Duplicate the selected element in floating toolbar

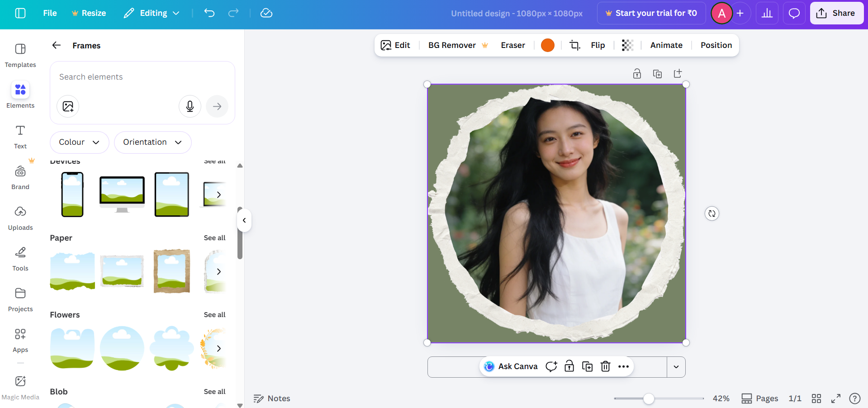click(x=588, y=366)
